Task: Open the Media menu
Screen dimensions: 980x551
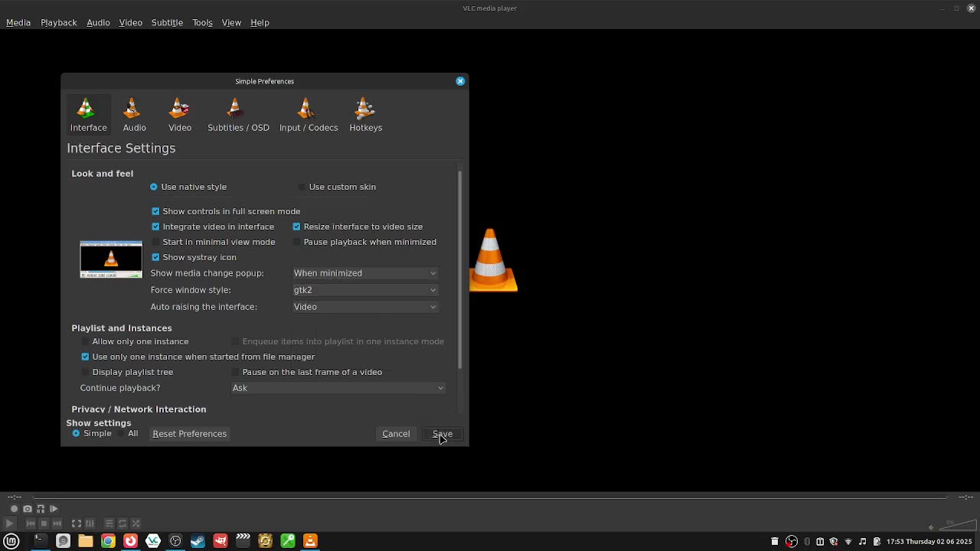Action: coord(18,22)
